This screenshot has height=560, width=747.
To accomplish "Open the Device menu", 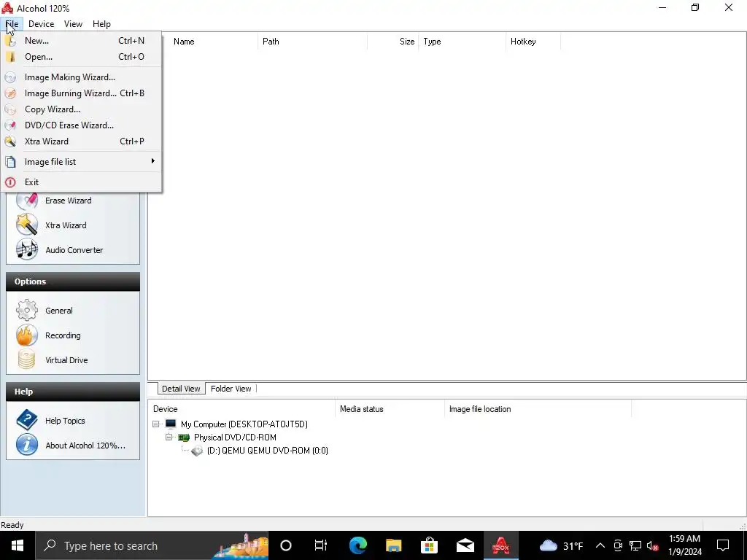I will (41, 24).
